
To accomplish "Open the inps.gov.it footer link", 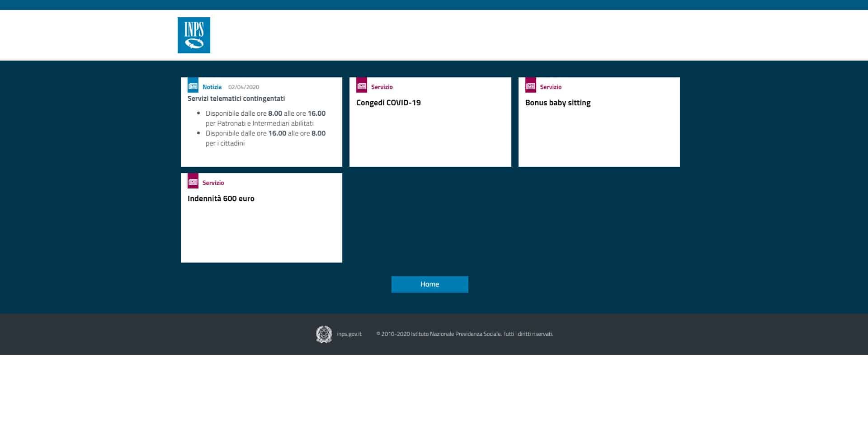I will click(349, 334).
